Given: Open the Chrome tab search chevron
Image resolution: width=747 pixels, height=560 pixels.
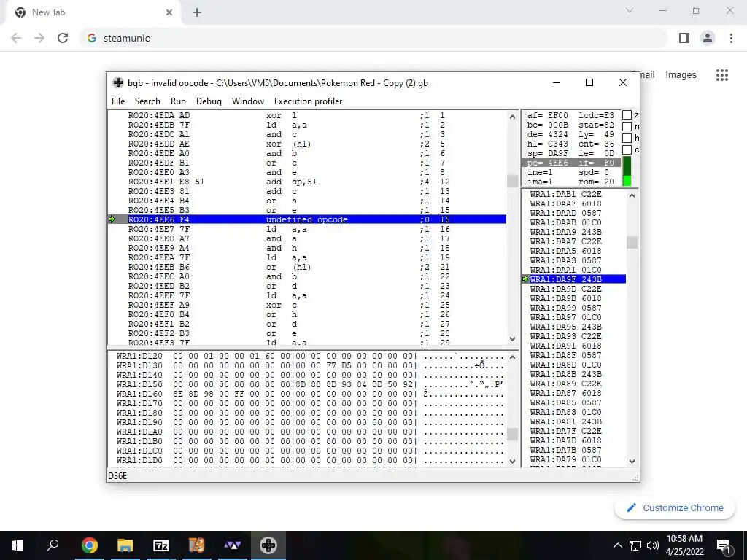Looking at the screenshot, I should pos(630,10).
